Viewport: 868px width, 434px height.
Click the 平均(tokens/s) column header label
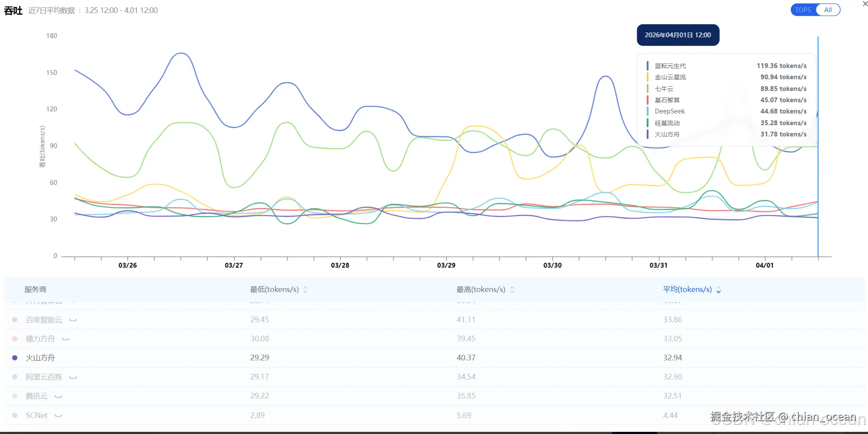click(x=687, y=289)
